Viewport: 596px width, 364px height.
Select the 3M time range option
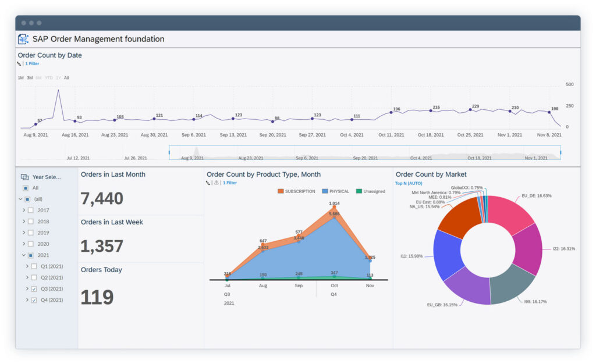click(30, 78)
